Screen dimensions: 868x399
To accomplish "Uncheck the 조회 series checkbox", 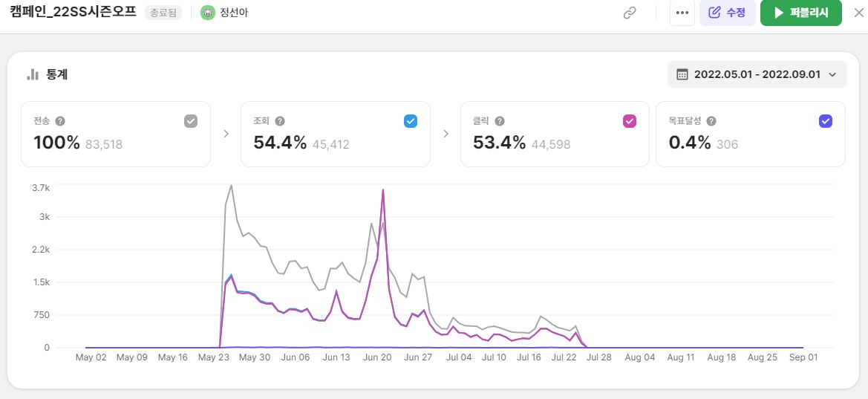I will point(411,121).
